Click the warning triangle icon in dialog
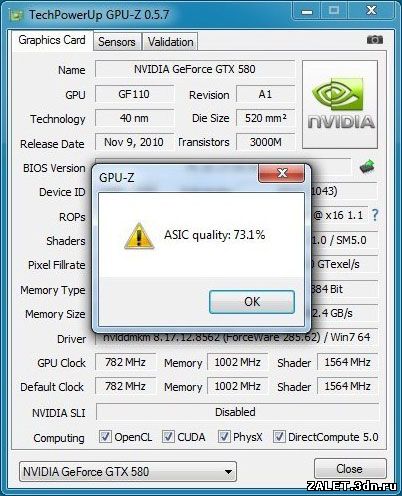This screenshot has height=496, width=402. tap(139, 236)
